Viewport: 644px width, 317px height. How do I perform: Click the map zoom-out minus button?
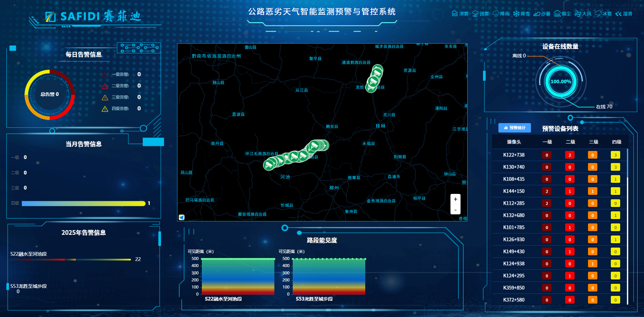coord(455,209)
